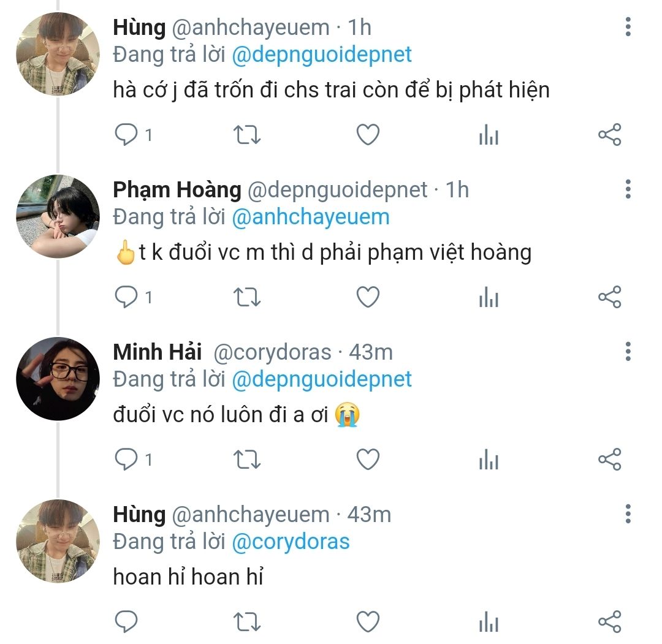
Task: Share Hùng's first tweet
Action: pos(609,135)
